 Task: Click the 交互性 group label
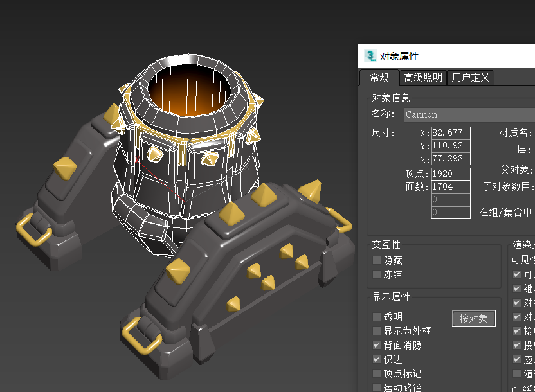[386, 244]
